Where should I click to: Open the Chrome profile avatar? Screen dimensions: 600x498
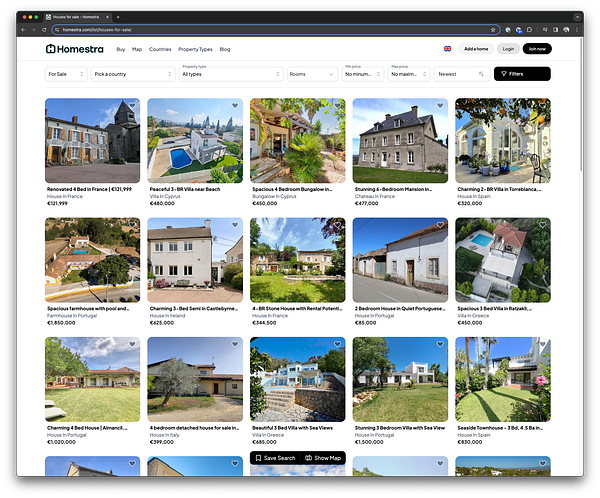pyautogui.click(x=566, y=29)
